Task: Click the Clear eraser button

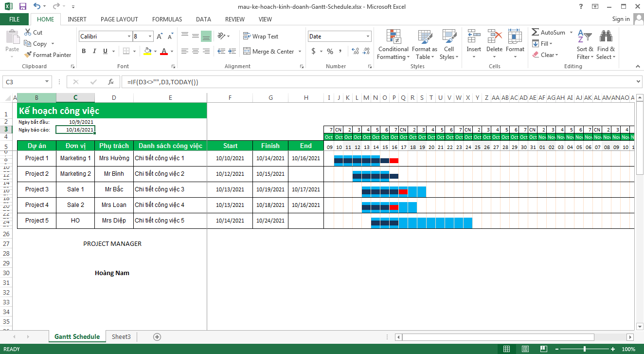Action: [x=545, y=55]
